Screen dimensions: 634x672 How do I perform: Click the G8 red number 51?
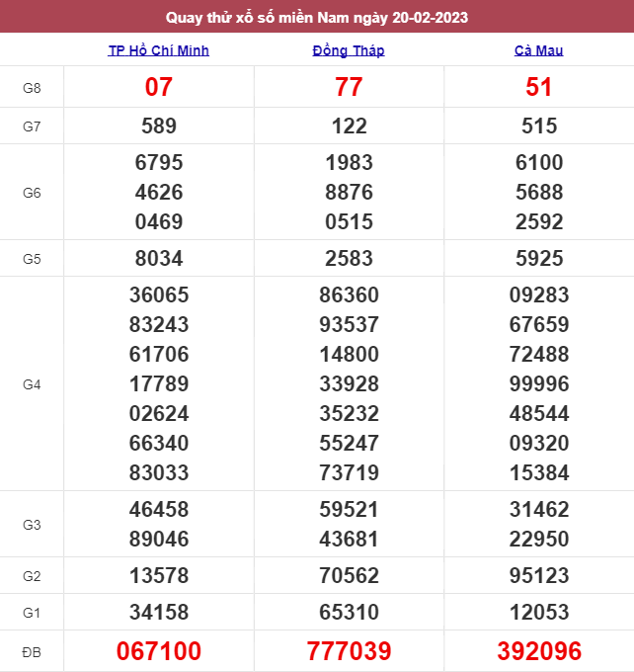538,87
